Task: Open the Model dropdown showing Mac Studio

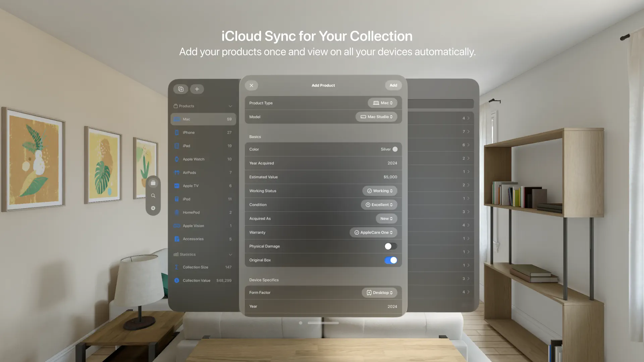Action: tap(376, 117)
